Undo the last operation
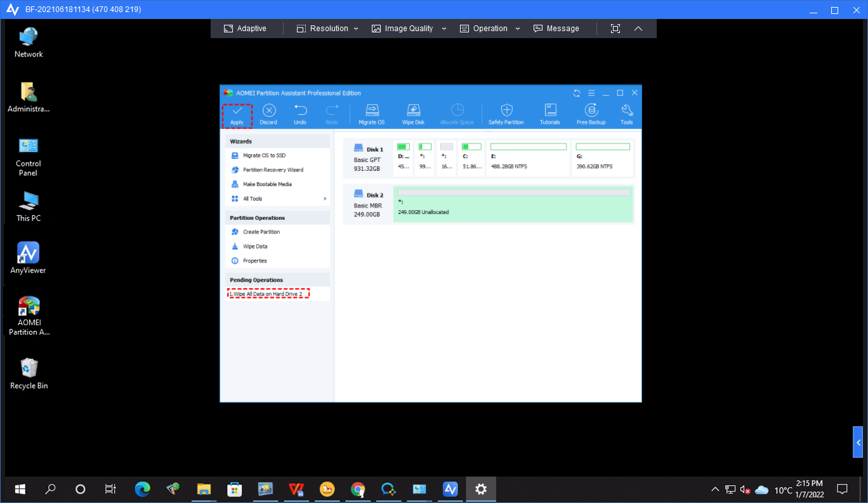868x503 pixels. click(x=300, y=115)
